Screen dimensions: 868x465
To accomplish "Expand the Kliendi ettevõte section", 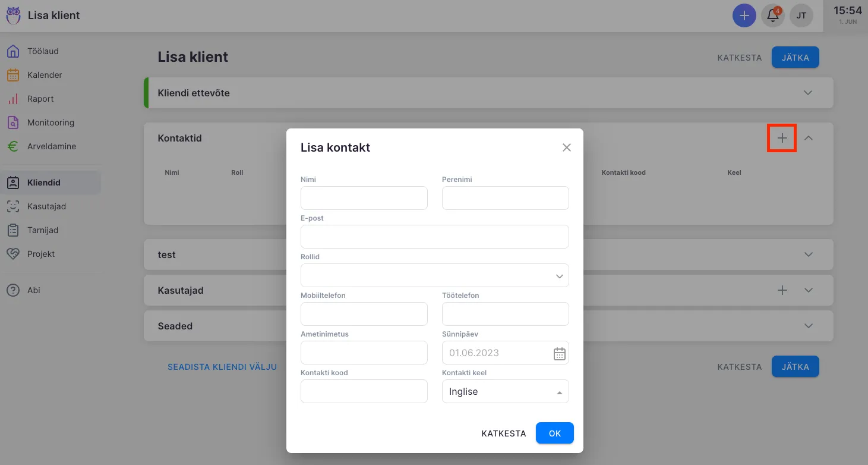I will click(x=807, y=93).
